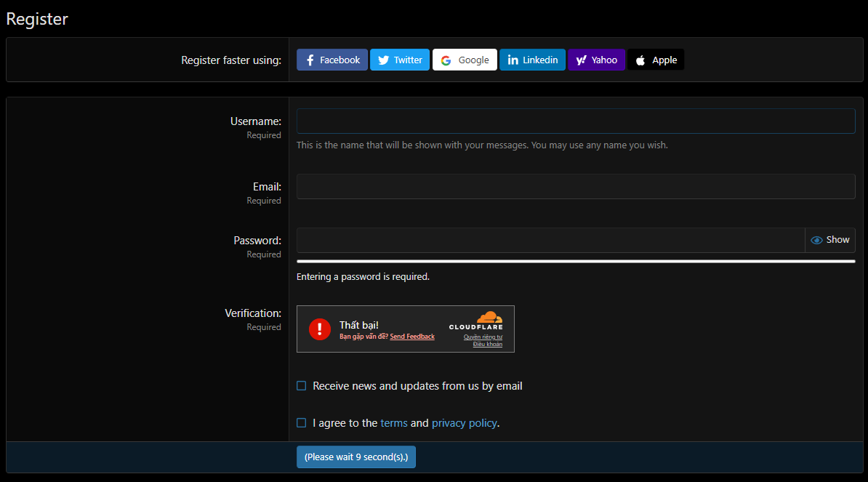Toggle password visibility with Show
Image resolution: width=868 pixels, height=482 pixels.
830,240
